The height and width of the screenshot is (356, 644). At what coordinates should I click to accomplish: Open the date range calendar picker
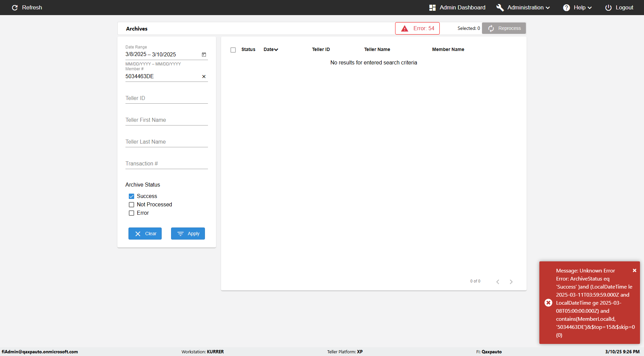204,54
